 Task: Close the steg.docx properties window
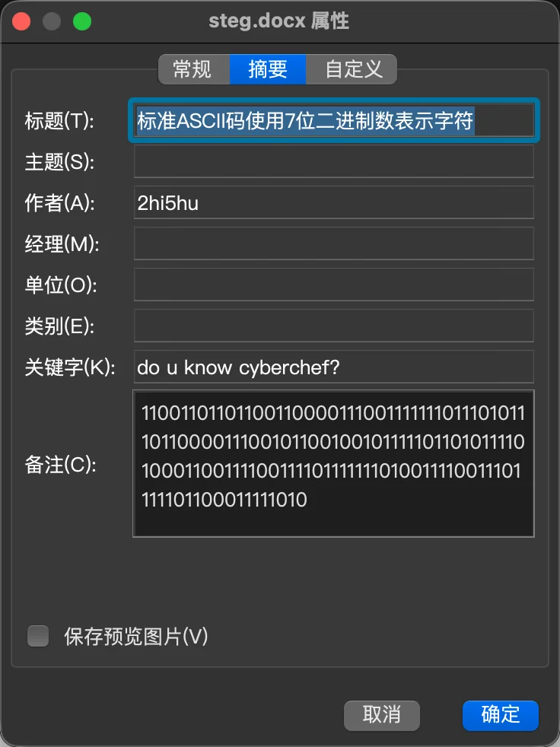(21, 21)
